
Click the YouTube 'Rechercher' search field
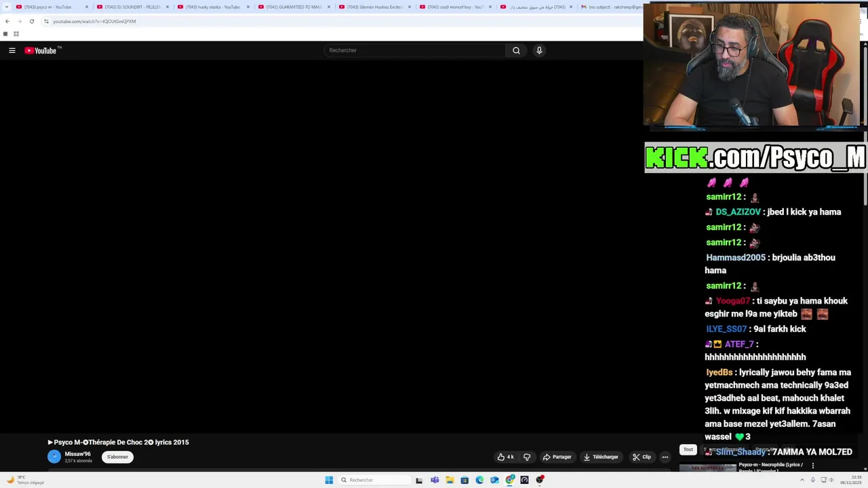click(414, 50)
